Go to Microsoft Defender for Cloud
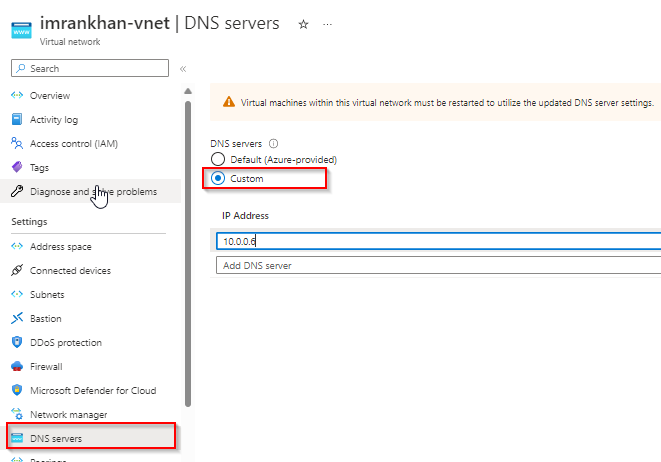The image size is (661, 462). point(93,391)
